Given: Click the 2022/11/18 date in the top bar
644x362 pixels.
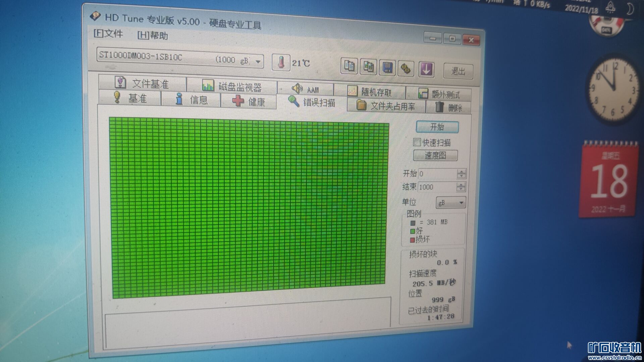Looking at the screenshot, I should (581, 9).
